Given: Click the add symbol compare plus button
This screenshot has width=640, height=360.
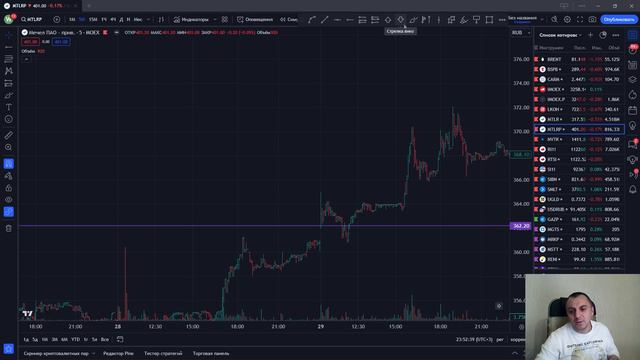Looking at the screenshot, I should 57,20.
